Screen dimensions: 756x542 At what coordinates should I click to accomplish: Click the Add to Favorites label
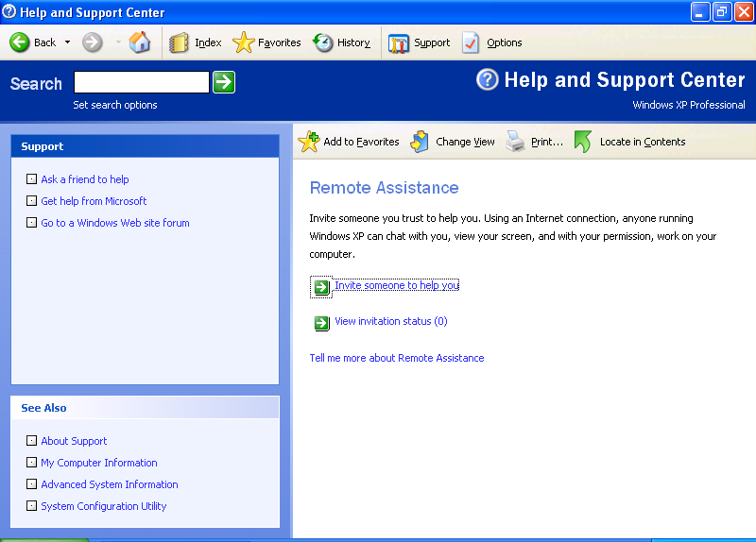(361, 142)
